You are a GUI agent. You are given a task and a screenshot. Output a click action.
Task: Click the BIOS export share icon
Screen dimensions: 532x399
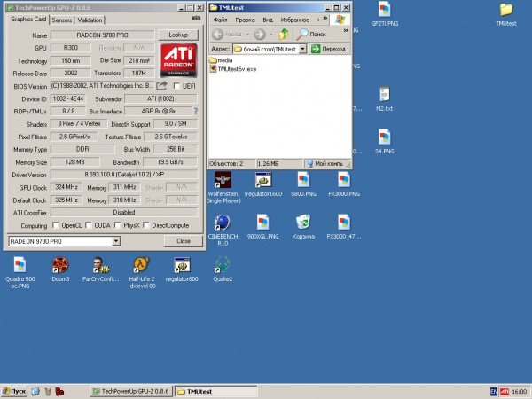pyautogui.click(x=162, y=86)
